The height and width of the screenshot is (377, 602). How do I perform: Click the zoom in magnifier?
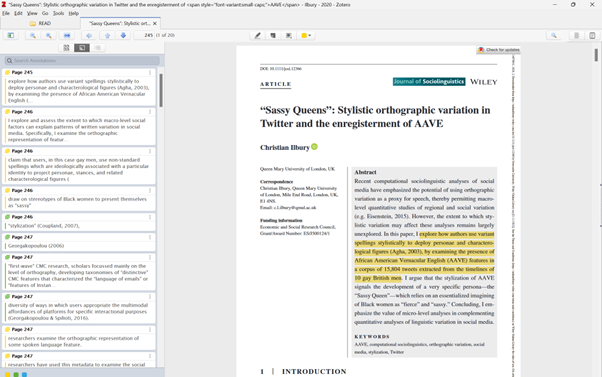click(49, 35)
